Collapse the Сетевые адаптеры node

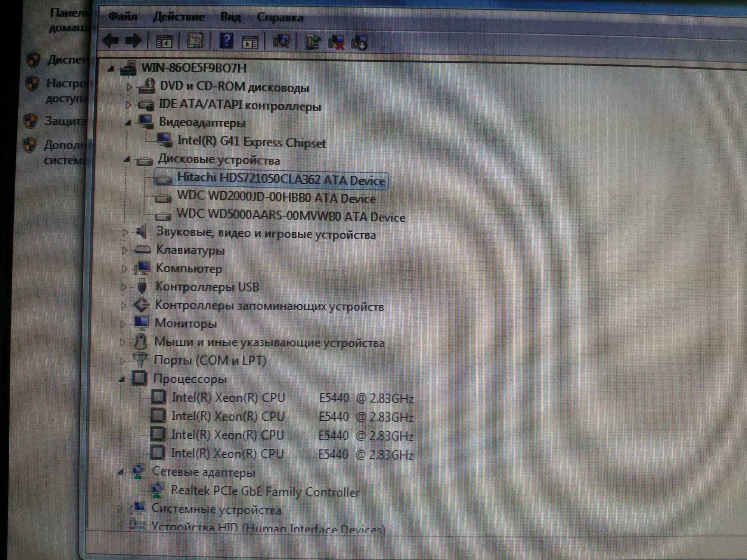120,472
